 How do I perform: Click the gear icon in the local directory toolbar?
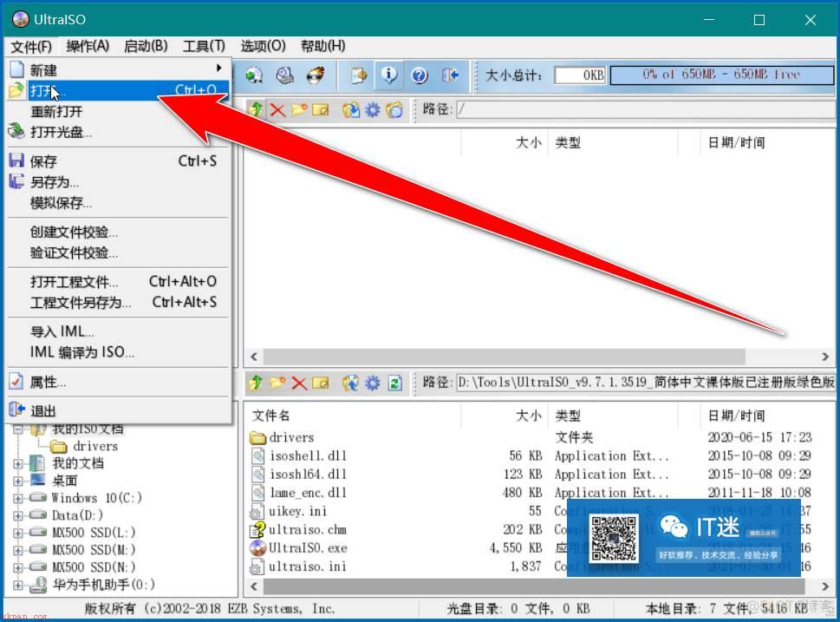click(x=372, y=383)
